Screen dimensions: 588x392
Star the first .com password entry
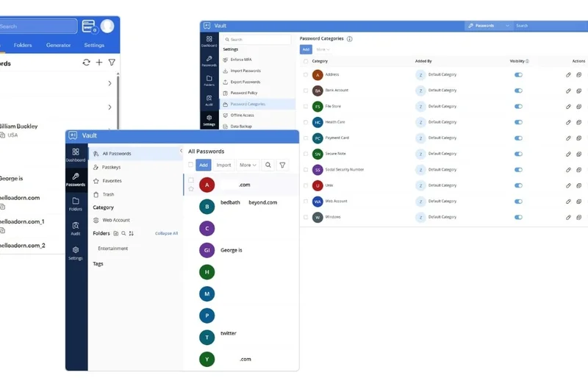pyautogui.click(x=191, y=189)
